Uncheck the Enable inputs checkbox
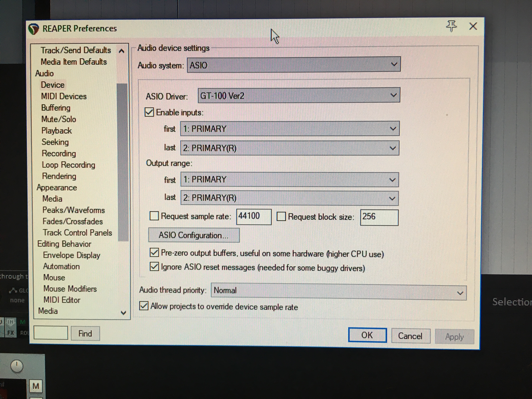Screen dimensions: 532x399 click(x=149, y=112)
